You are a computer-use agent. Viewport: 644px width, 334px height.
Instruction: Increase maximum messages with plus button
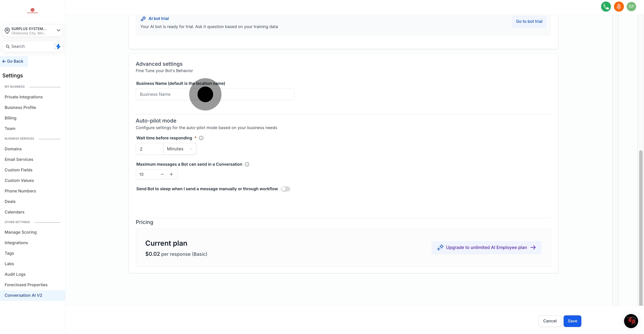coord(171,174)
